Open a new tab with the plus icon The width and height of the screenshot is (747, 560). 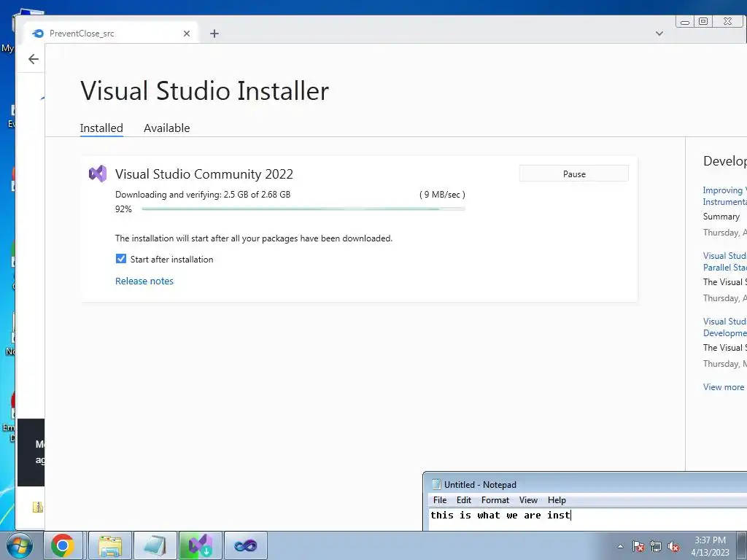(214, 34)
